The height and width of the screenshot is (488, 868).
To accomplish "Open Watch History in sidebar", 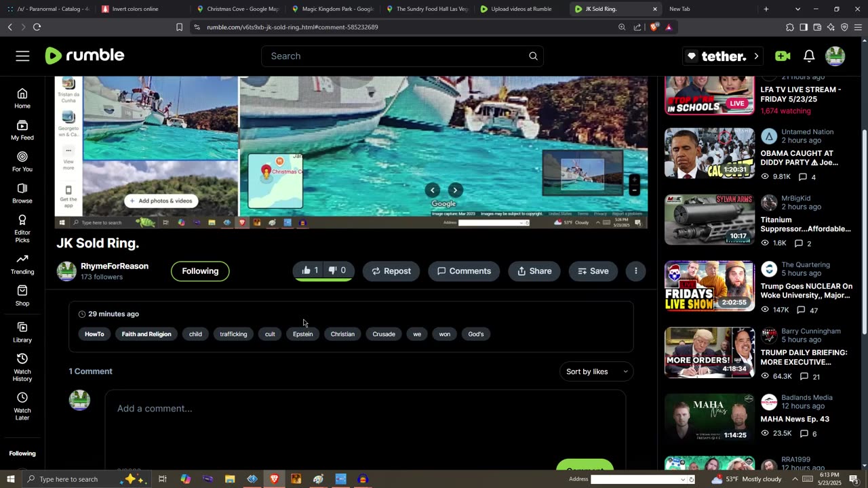I will [x=22, y=366].
